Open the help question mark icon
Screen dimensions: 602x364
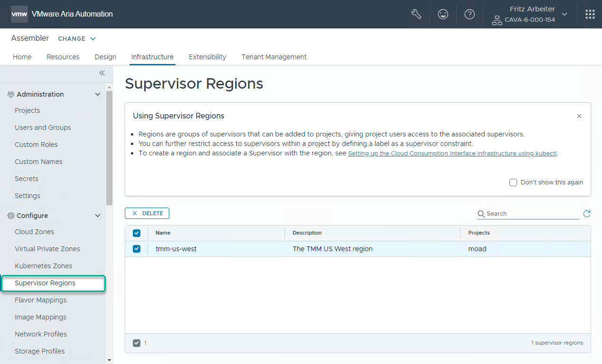pyautogui.click(x=470, y=14)
